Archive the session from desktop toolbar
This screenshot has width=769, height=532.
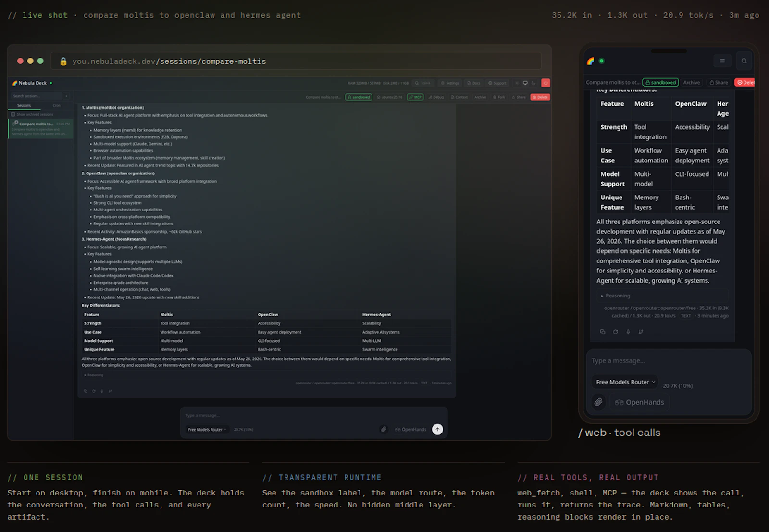(x=481, y=97)
